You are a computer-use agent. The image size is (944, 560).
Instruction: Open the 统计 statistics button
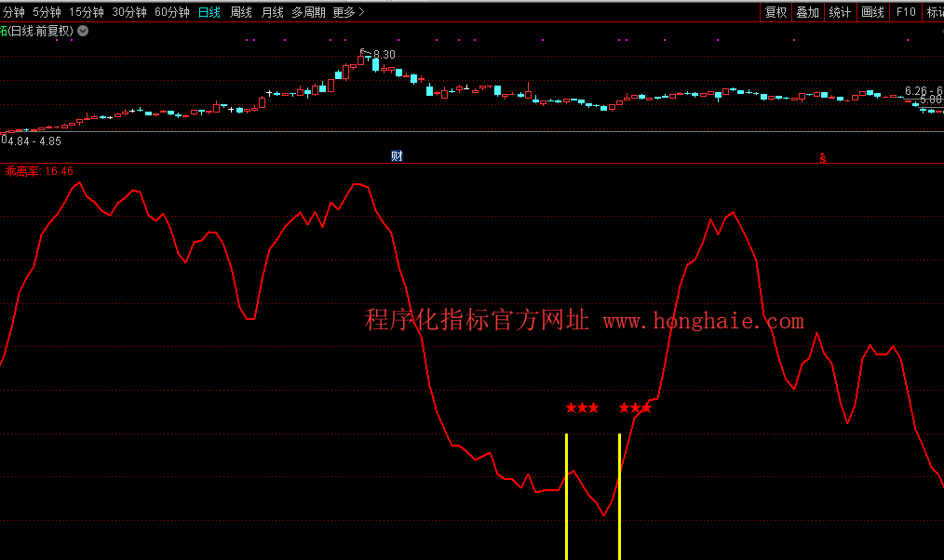click(x=840, y=12)
